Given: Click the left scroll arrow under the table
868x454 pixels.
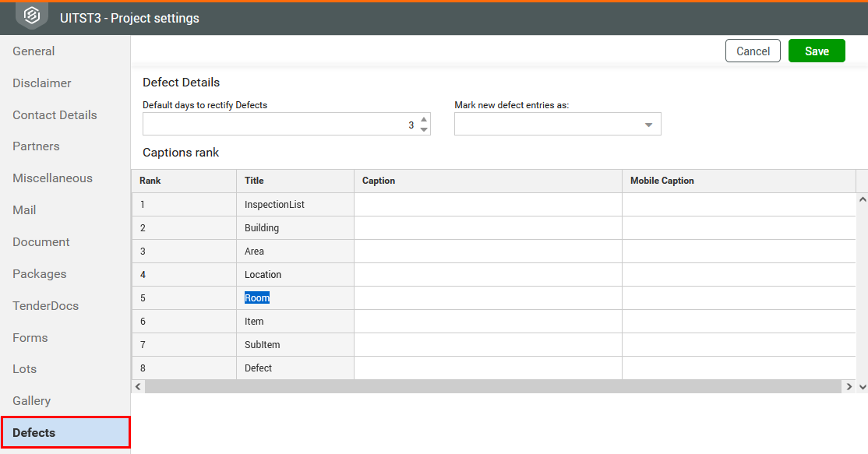Looking at the screenshot, I should coord(138,386).
